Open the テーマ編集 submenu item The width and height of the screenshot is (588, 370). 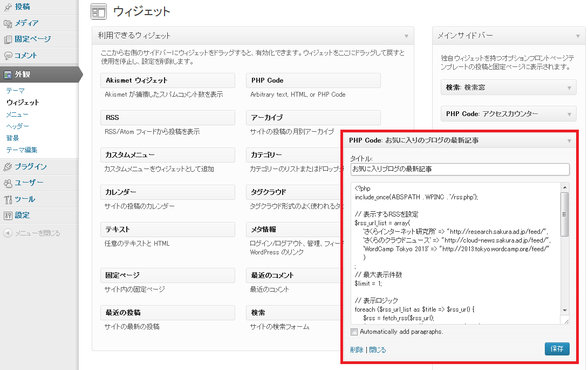point(22,150)
